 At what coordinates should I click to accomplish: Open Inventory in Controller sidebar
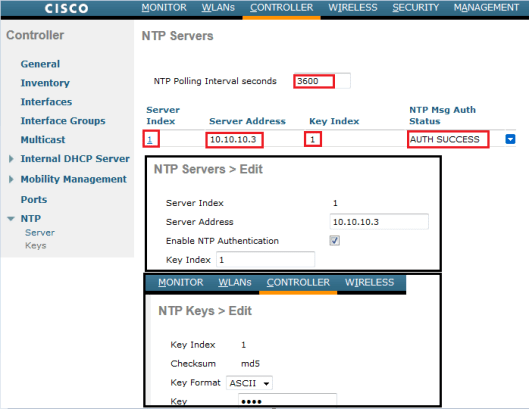tap(45, 83)
